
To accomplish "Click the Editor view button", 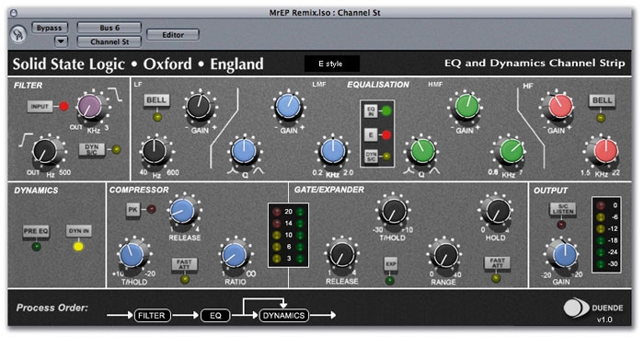I will point(173,35).
